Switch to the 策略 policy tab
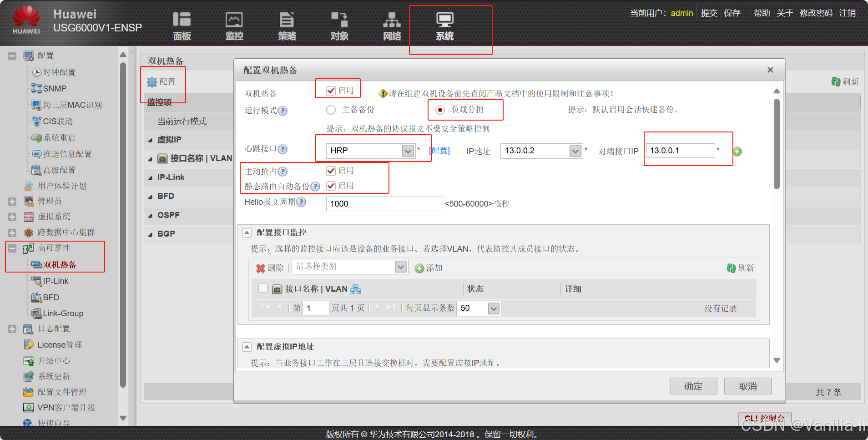Image resolution: width=868 pixels, height=440 pixels. [x=287, y=26]
